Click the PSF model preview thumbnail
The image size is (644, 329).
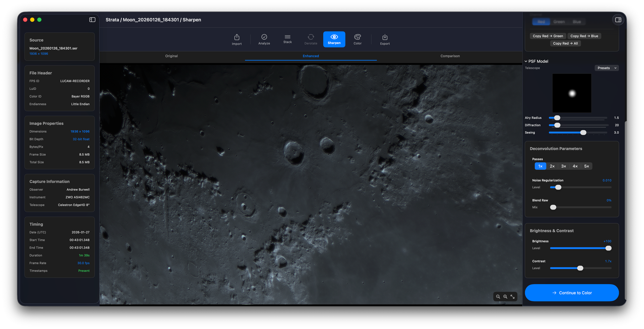pyautogui.click(x=572, y=93)
